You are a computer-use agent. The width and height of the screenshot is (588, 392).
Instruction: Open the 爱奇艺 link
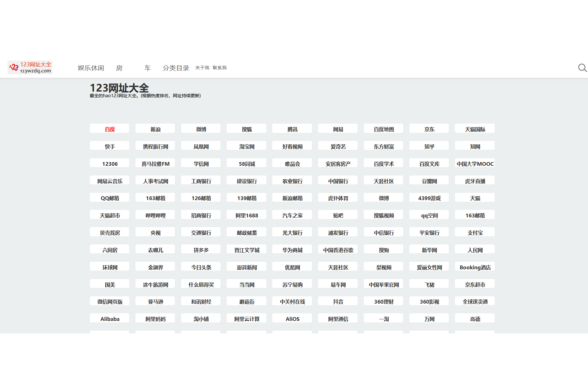click(338, 146)
